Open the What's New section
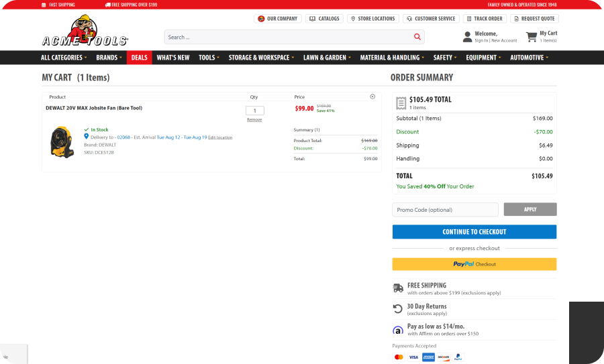The height and width of the screenshot is (364, 604). pos(173,58)
